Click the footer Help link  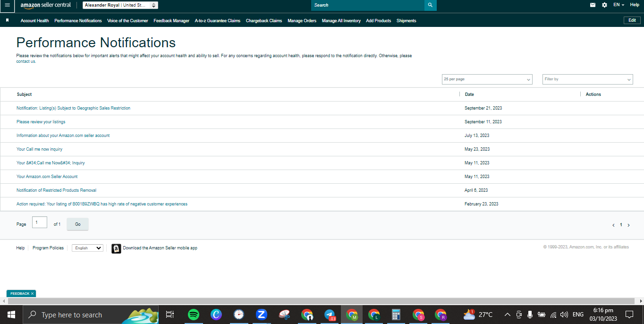[x=20, y=248]
